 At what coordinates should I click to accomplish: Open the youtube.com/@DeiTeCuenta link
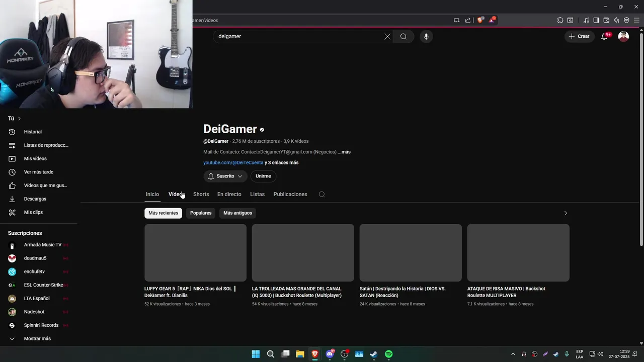coord(233,163)
